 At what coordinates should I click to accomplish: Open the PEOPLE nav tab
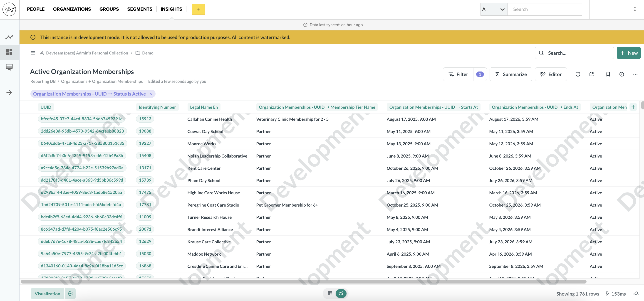tap(36, 9)
